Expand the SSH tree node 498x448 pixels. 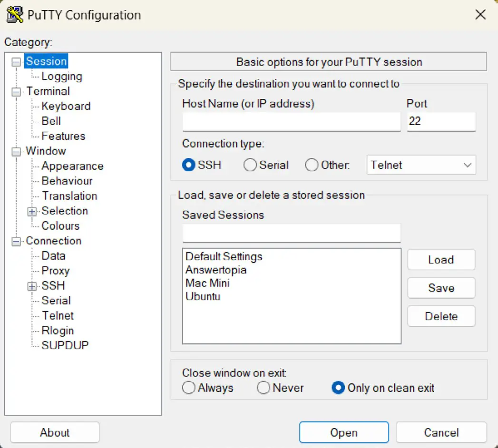32,286
